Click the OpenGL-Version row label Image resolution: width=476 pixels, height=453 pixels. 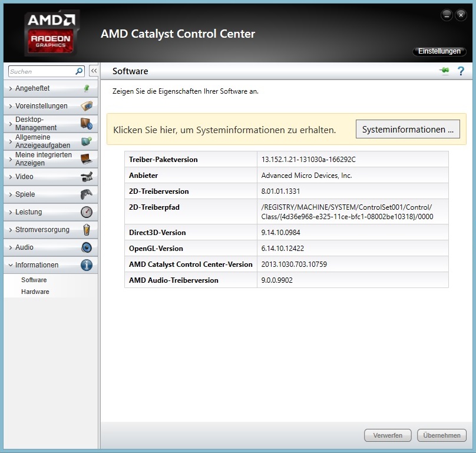click(x=156, y=249)
